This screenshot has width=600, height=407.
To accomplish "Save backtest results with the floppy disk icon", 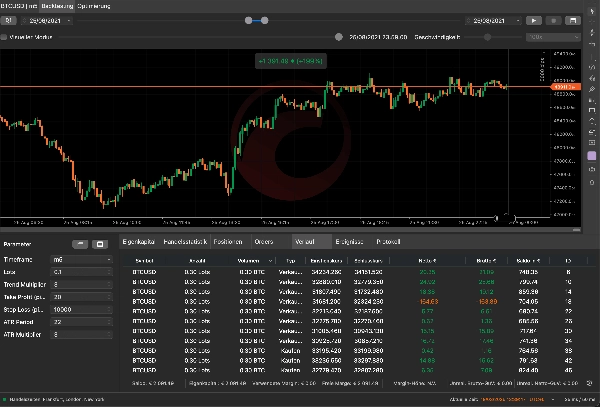I will click(x=573, y=21).
